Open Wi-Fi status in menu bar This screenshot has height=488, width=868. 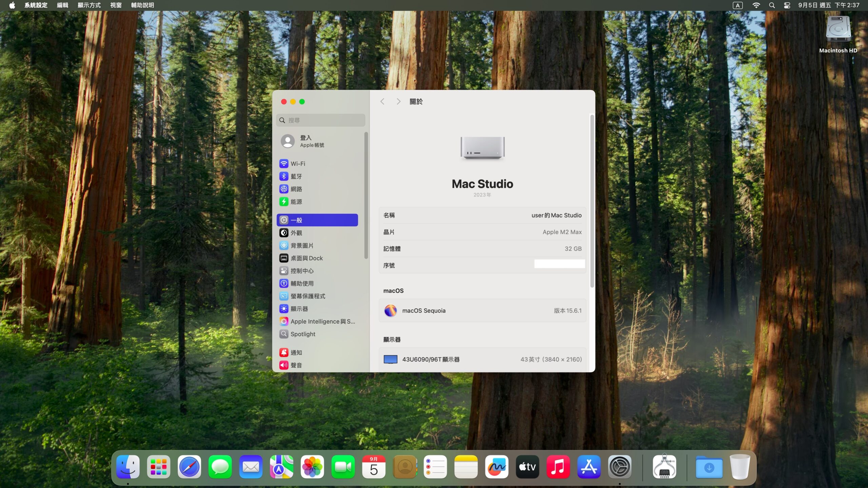tap(756, 5)
